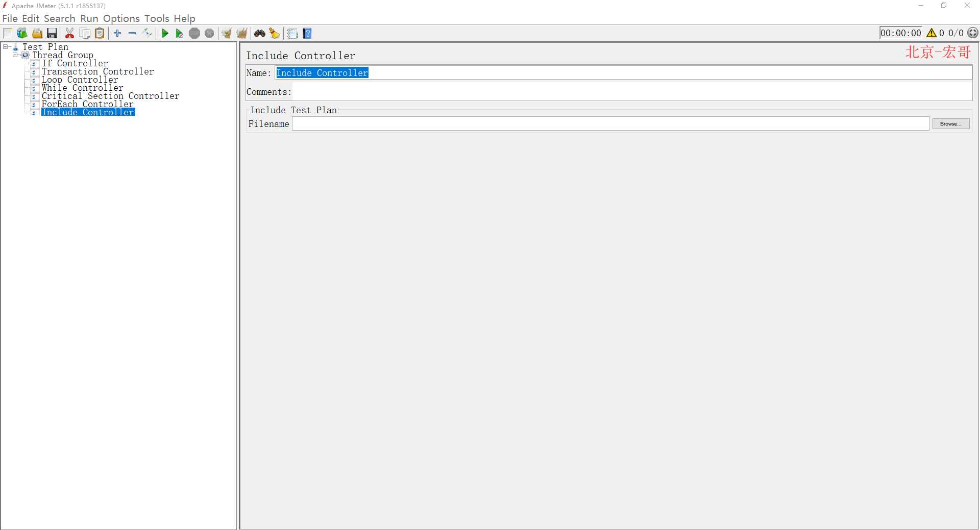Collapse the Thread Group tree node
The height and width of the screenshot is (530, 980).
click(15, 55)
